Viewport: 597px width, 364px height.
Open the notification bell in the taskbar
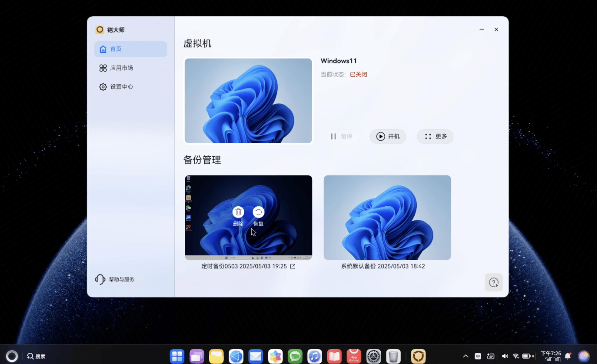tap(568, 356)
